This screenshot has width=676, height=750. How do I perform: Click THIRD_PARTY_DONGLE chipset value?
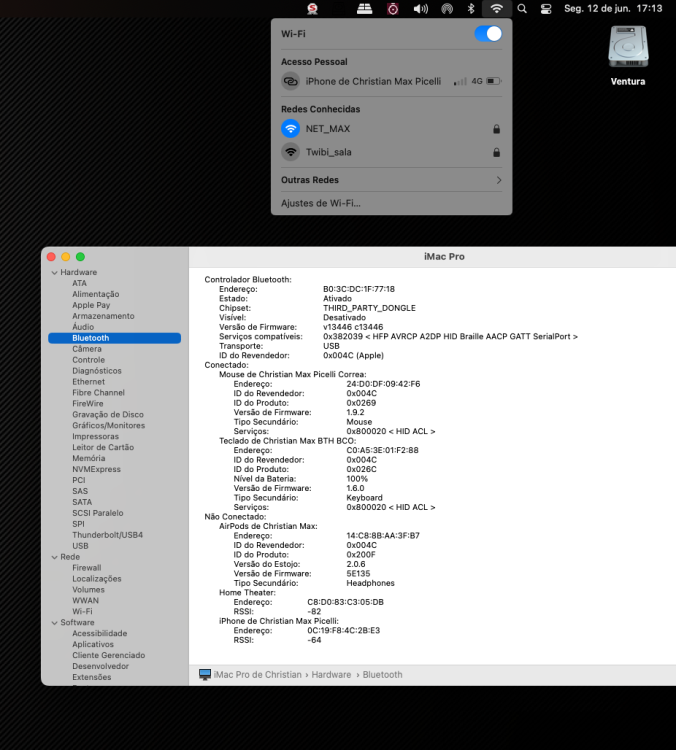pyautogui.click(x=369, y=308)
